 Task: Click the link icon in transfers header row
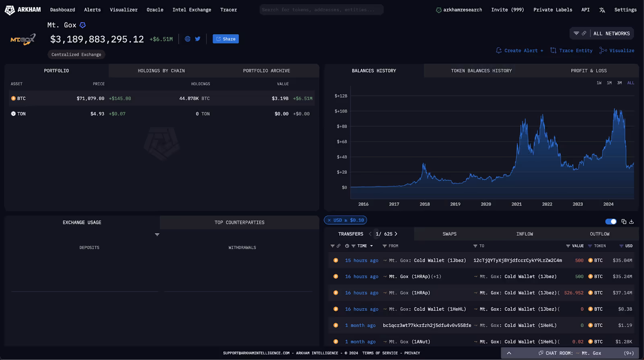coord(339,246)
